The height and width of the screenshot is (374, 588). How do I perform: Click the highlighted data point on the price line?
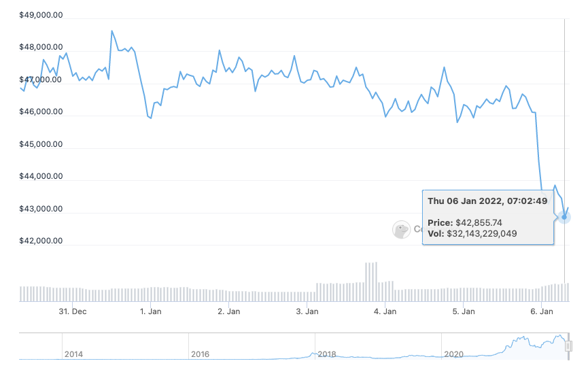point(564,217)
